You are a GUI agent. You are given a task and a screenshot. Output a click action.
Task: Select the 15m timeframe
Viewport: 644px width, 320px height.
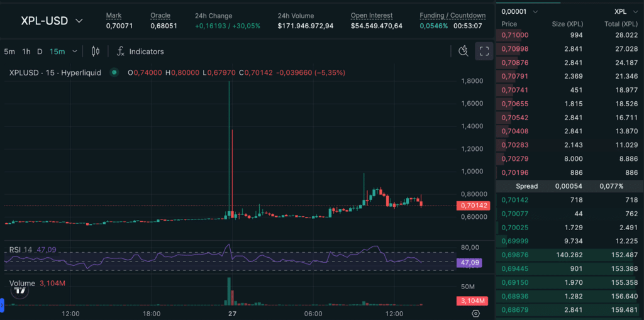pos(57,52)
